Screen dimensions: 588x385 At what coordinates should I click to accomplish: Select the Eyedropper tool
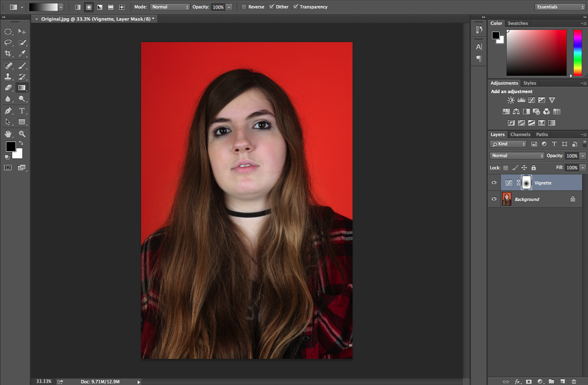pos(22,53)
